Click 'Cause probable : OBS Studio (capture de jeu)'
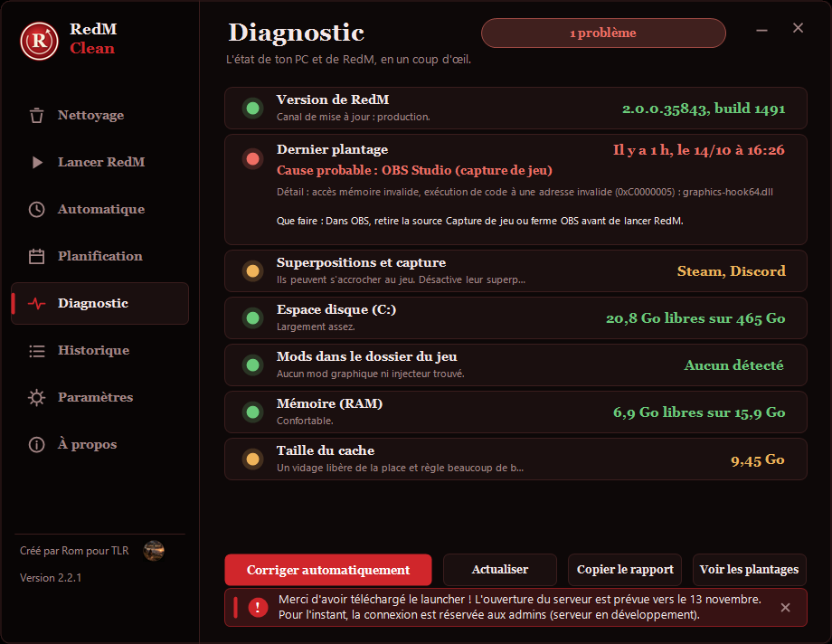 414,170
